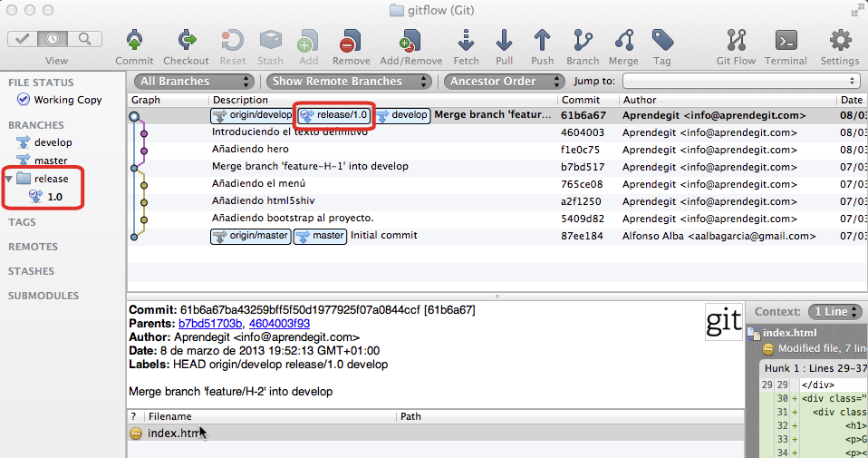The image size is (868, 458).
Task: Switch to the log history view toggle
Action: click(x=55, y=39)
